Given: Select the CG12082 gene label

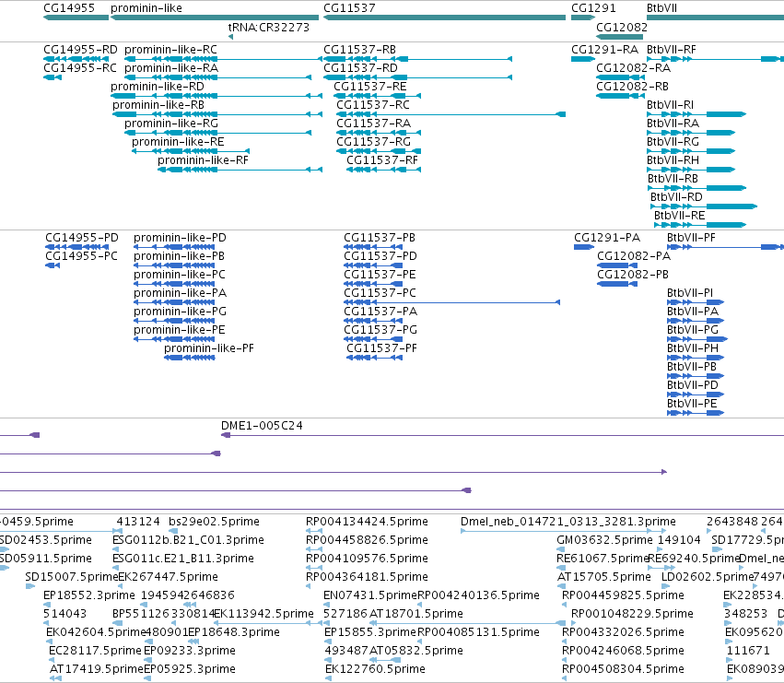Looking at the screenshot, I should 622,27.
